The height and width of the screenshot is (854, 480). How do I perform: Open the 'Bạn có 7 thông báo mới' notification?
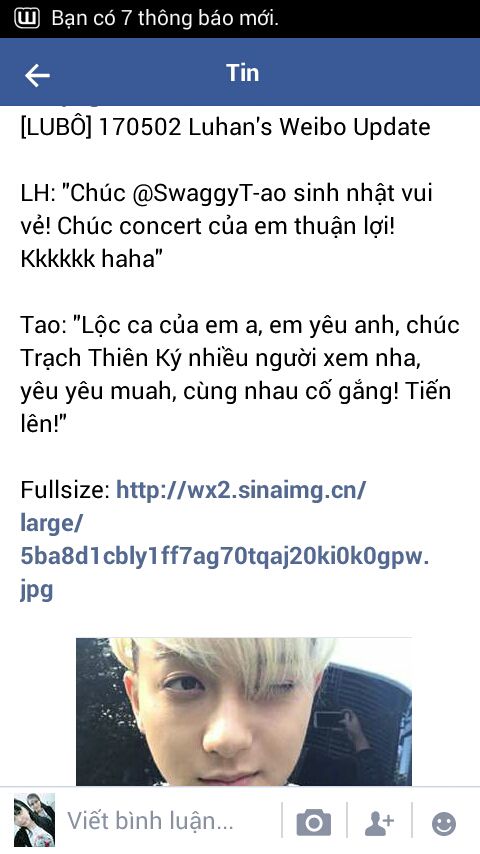165,19
